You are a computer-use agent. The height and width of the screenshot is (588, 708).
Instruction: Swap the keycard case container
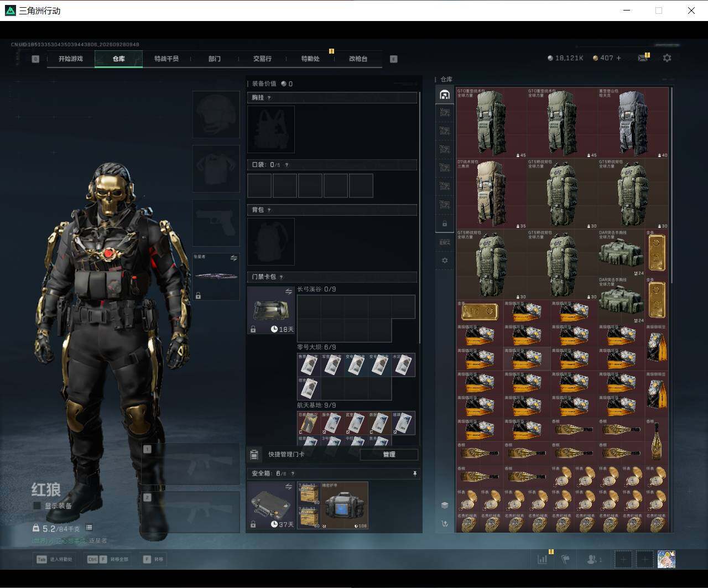click(288, 292)
